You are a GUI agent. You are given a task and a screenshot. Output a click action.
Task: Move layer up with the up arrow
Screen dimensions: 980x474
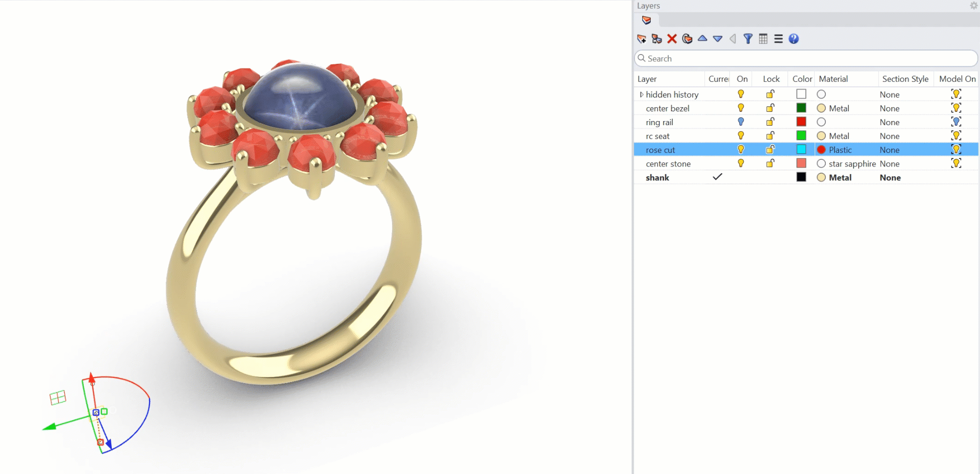coord(702,39)
